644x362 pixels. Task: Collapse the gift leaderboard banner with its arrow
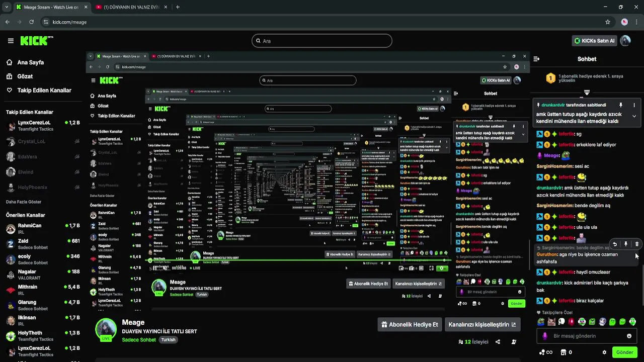(587, 93)
